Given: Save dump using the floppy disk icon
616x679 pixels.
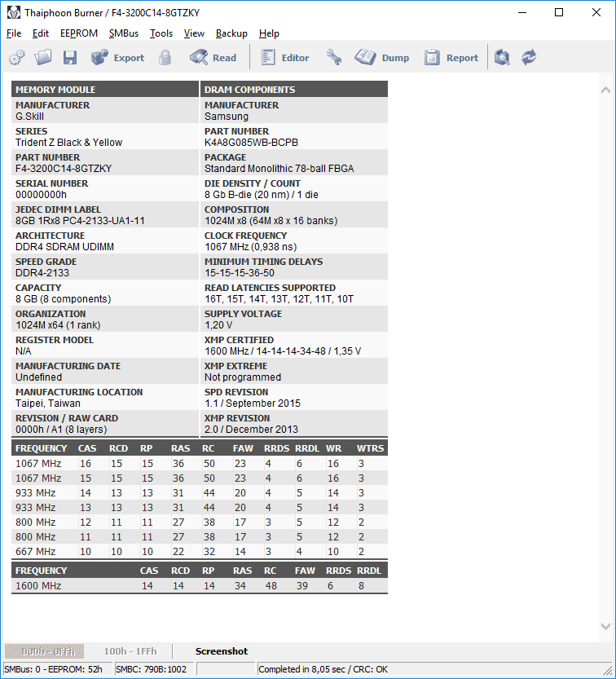Looking at the screenshot, I should pos(70,57).
